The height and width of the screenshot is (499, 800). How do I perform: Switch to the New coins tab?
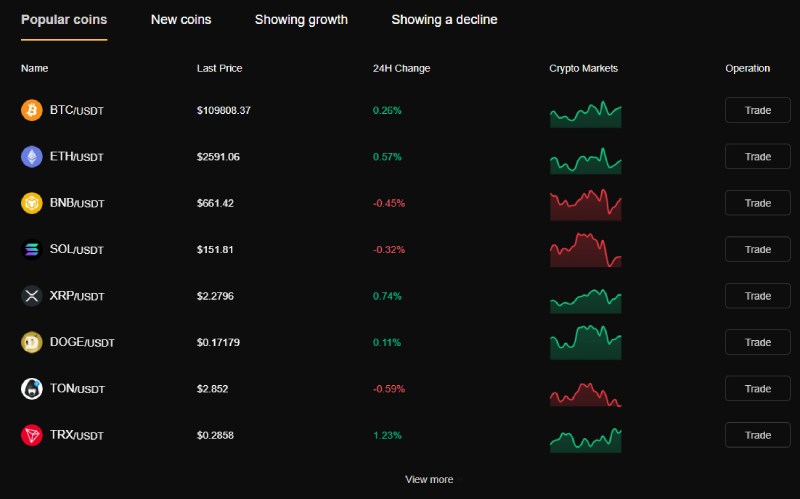181,19
